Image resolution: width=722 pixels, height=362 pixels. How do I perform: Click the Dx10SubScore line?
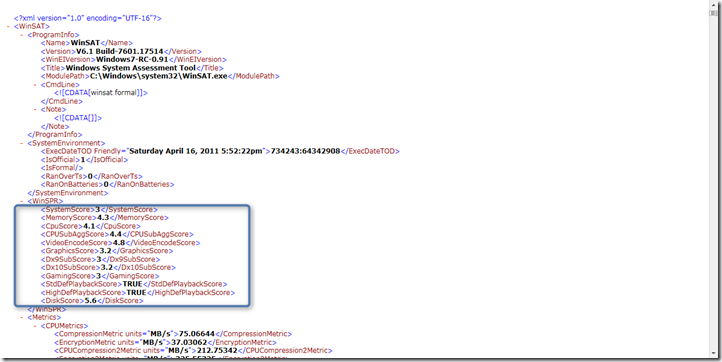tap(108, 268)
